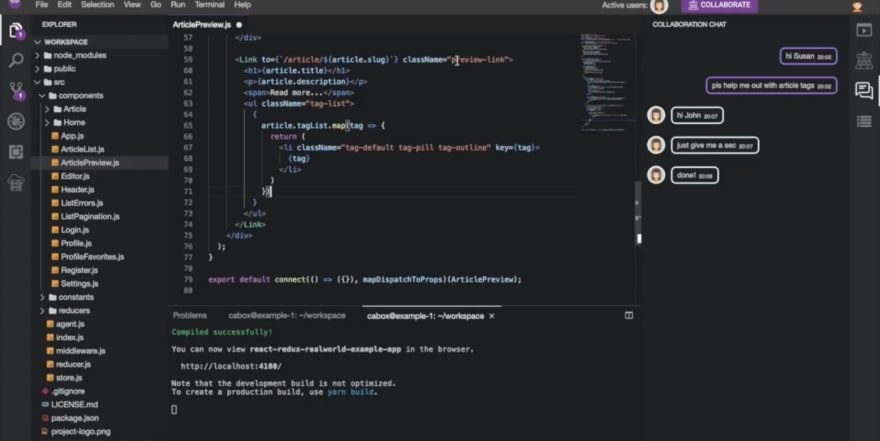Click avatar next to 'hi John' message

[x=656, y=115]
